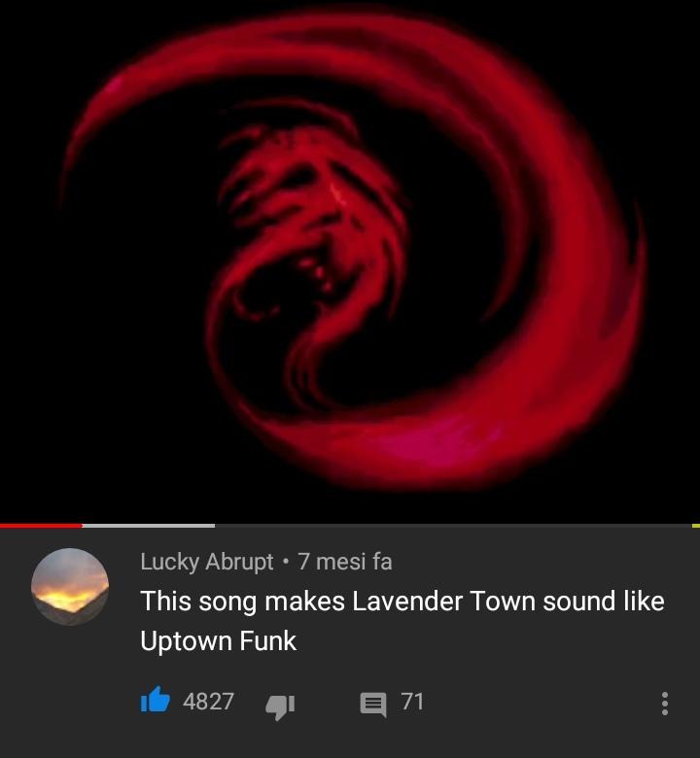Like the Lucky Abrupt comment
Viewport: 700px width, 758px height.
click(x=156, y=700)
